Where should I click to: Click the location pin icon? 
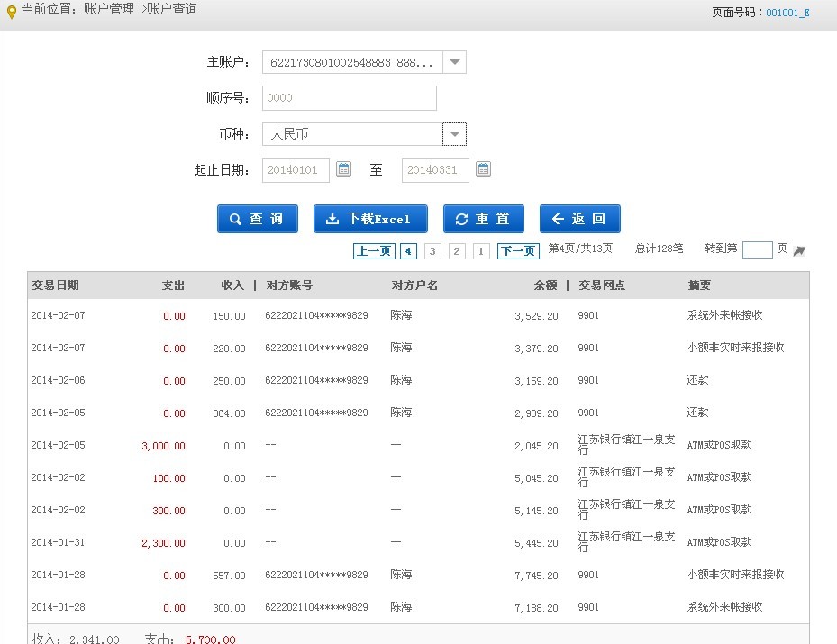pyautogui.click(x=11, y=12)
